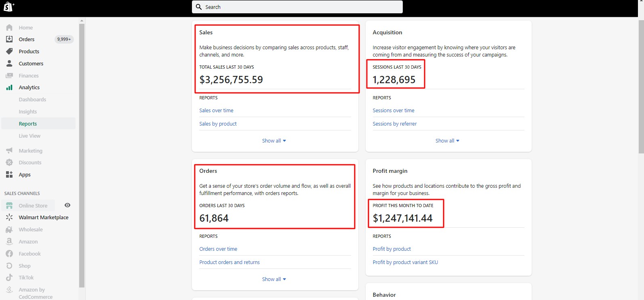Click the Finances icon
Viewport: 644px width, 300px height.
(9, 76)
